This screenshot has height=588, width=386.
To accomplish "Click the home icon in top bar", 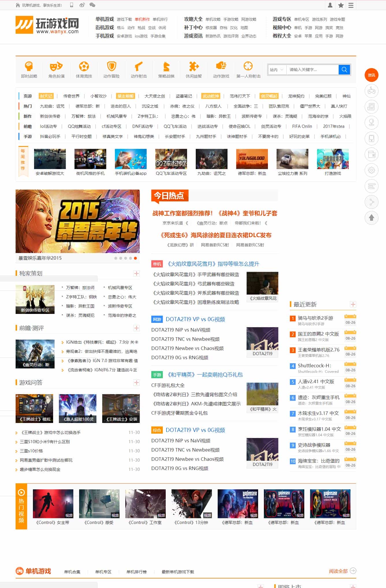I will tap(18, 5).
